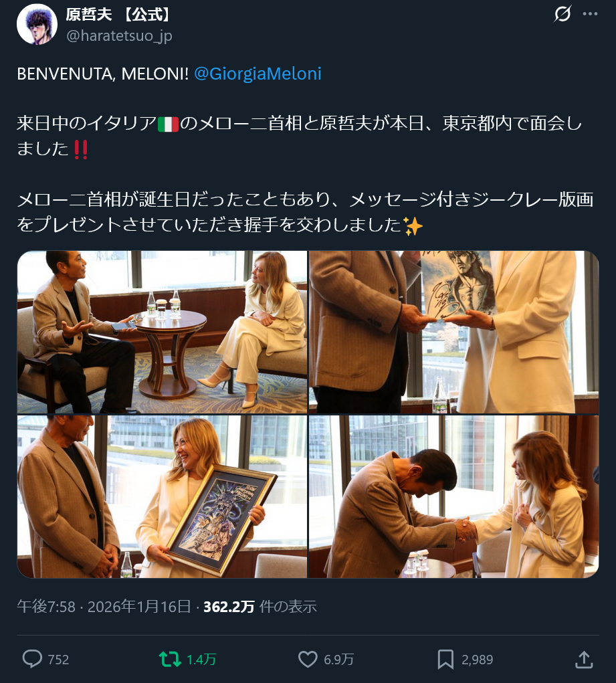Viewport: 616px width, 683px height.
Task: Open the signed artwork handover photo
Action: [454, 332]
